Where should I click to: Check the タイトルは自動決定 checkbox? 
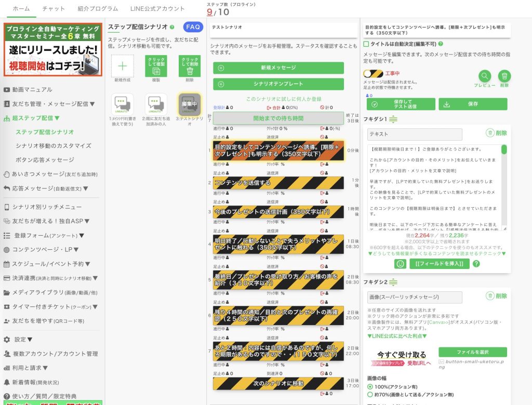pyautogui.click(x=366, y=44)
